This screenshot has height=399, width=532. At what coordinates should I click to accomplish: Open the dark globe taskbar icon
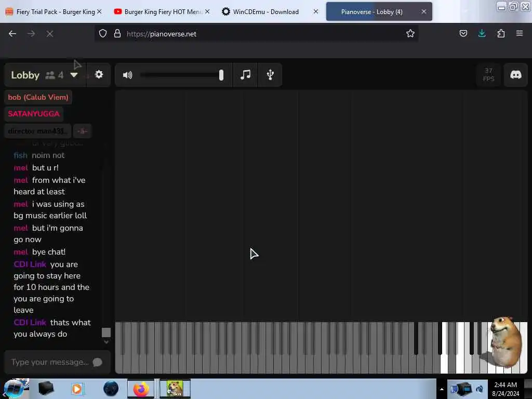(111, 389)
